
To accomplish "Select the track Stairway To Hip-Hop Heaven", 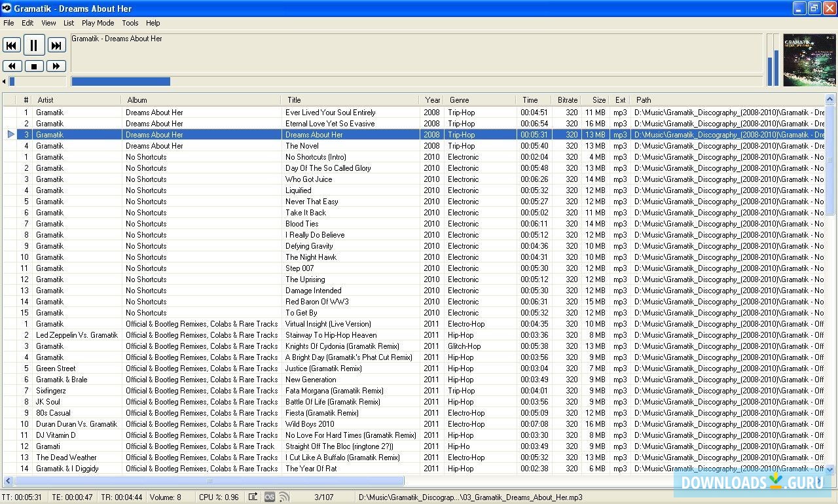I will 331,335.
